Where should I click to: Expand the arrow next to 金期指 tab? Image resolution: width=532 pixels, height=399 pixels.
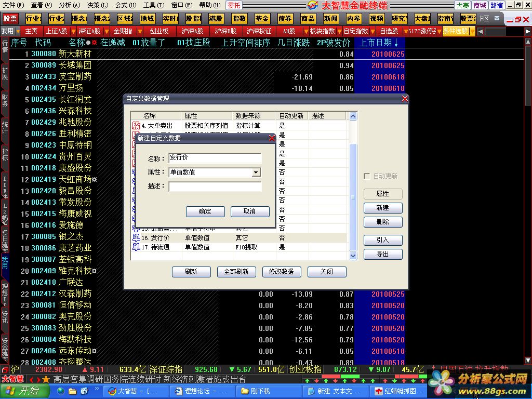[139, 32]
